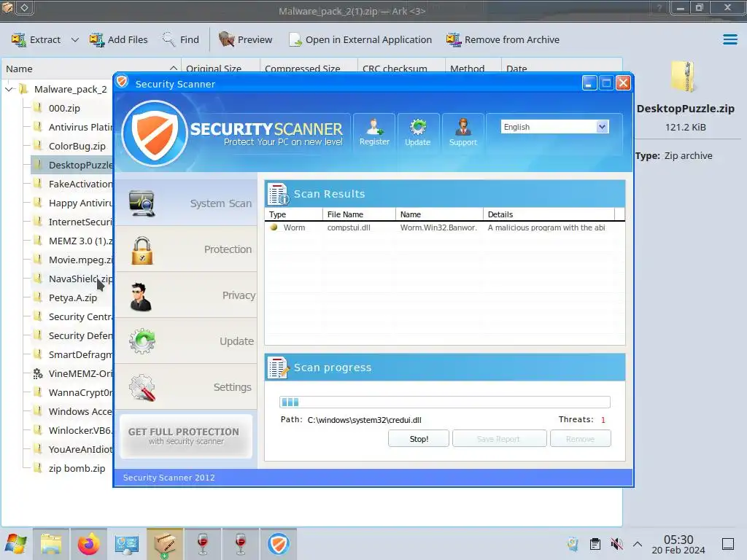Open the System Scan sidebar section
The image size is (747, 560).
[x=186, y=203]
